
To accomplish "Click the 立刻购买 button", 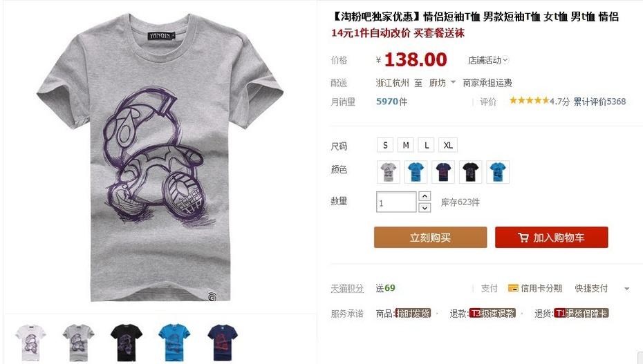I will click(x=430, y=238).
